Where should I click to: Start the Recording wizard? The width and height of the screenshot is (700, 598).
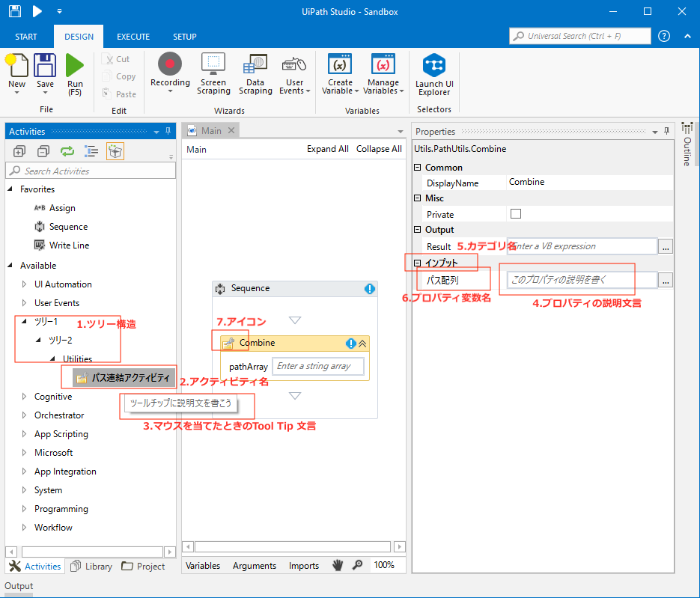170,64
